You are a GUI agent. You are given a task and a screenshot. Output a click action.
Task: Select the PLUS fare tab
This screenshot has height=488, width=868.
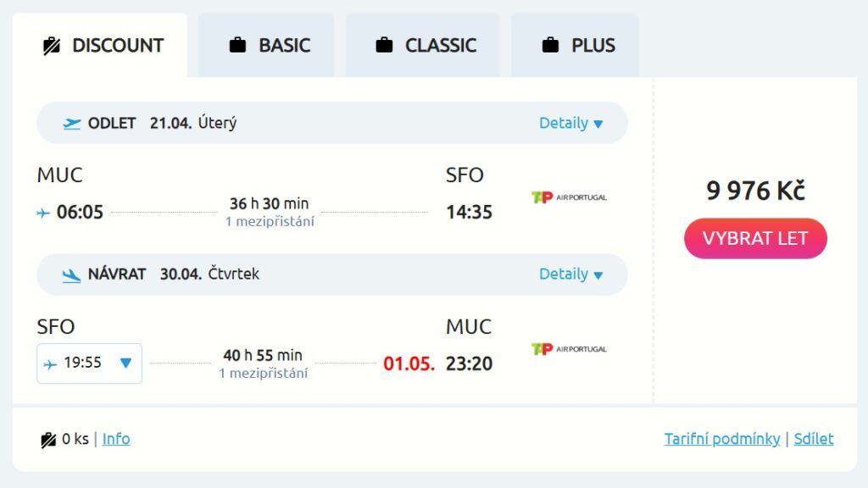(575, 46)
